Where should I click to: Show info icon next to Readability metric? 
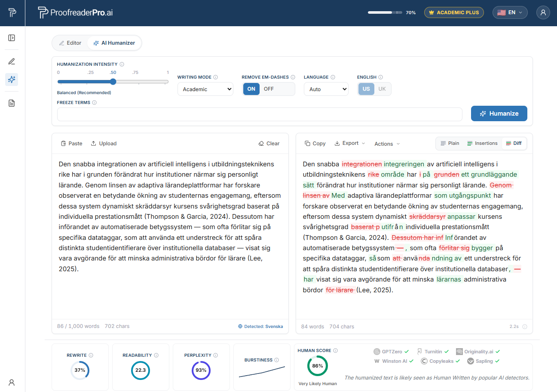tap(156, 355)
